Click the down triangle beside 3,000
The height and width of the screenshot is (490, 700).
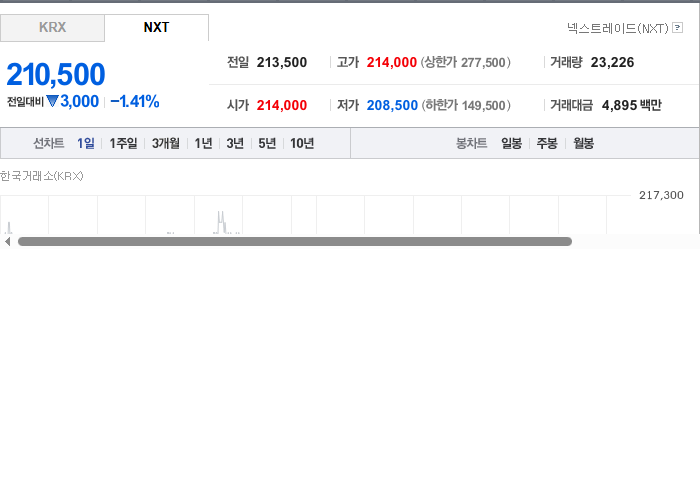tap(52, 102)
